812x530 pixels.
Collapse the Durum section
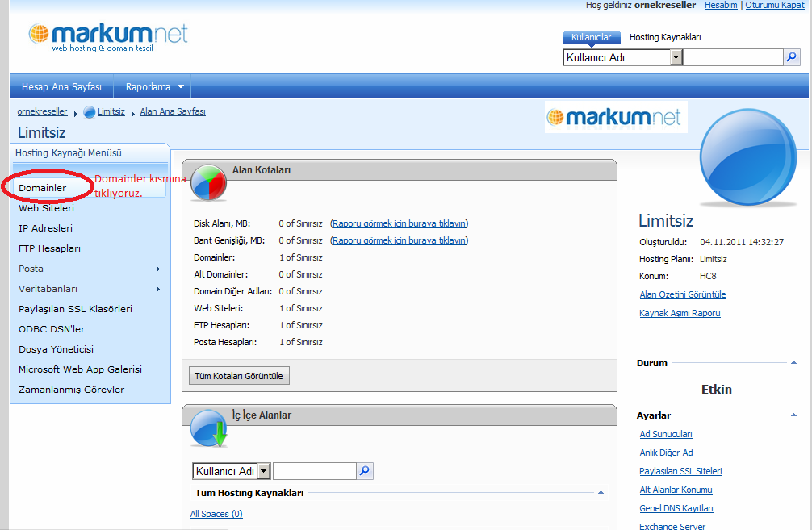click(x=793, y=362)
